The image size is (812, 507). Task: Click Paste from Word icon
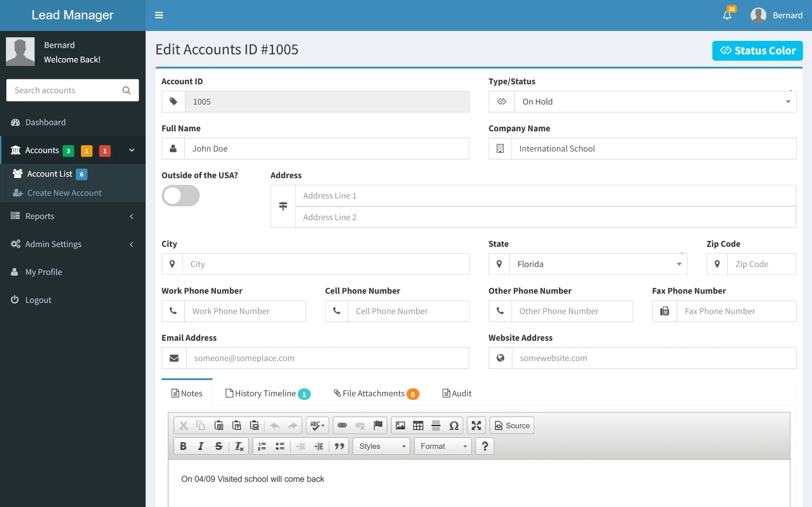(x=254, y=425)
